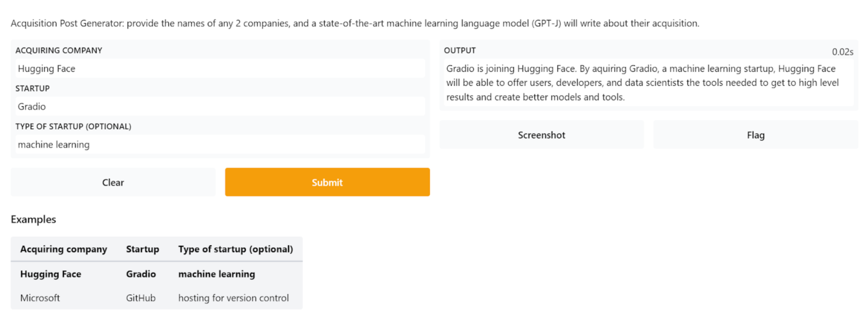The width and height of the screenshot is (868, 328).
Task: Focus the Acquiring Company input containing Hugging Face
Action: tap(220, 69)
